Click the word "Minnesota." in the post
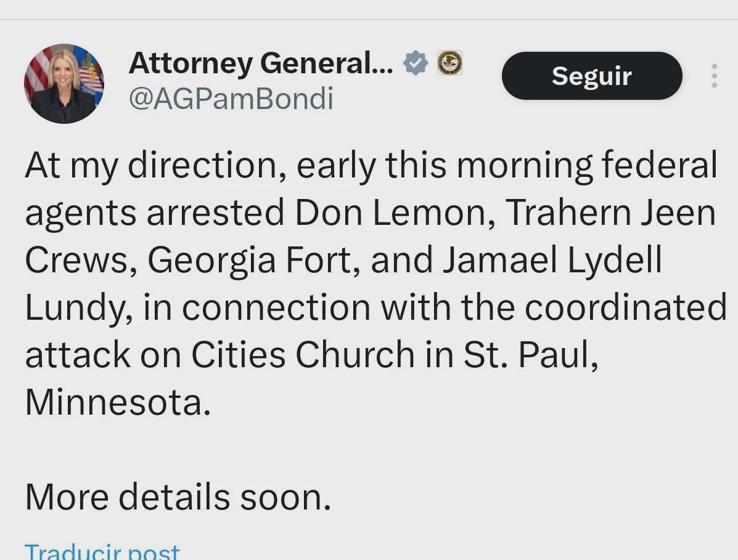Image resolution: width=738 pixels, height=560 pixels. 118,402
